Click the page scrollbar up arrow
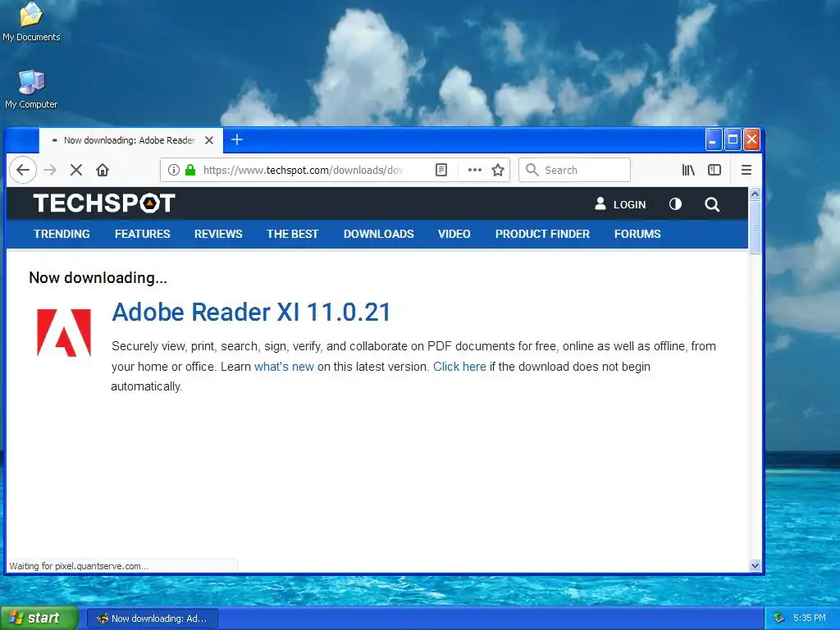Image resolution: width=840 pixels, height=630 pixels. click(755, 194)
